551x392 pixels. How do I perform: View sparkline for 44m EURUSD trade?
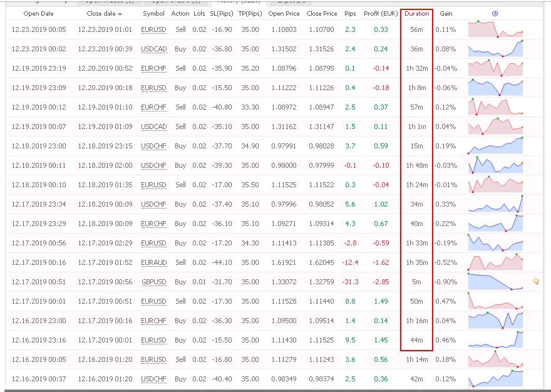[495, 339]
